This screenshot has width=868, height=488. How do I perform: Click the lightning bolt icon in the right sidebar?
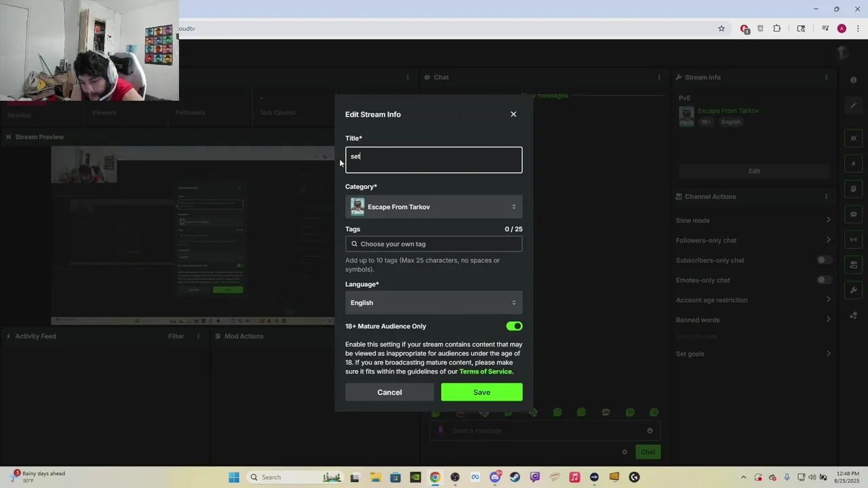pyautogui.click(x=854, y=164)
